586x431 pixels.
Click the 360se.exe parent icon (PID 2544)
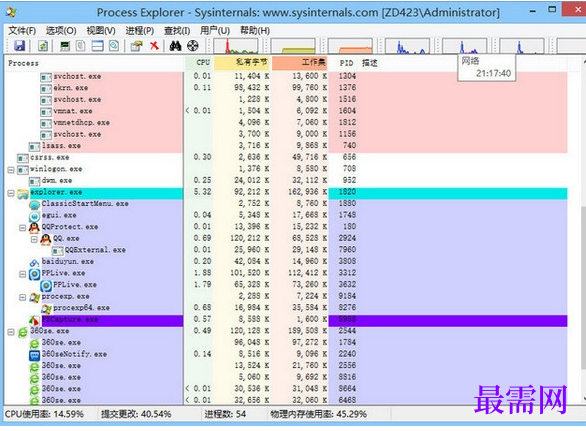coord(23,332)
